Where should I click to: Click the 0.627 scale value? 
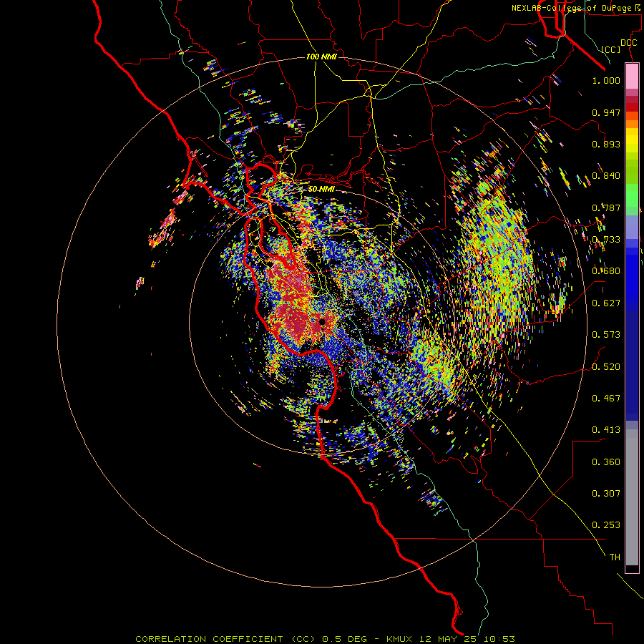tap(606, 303)
